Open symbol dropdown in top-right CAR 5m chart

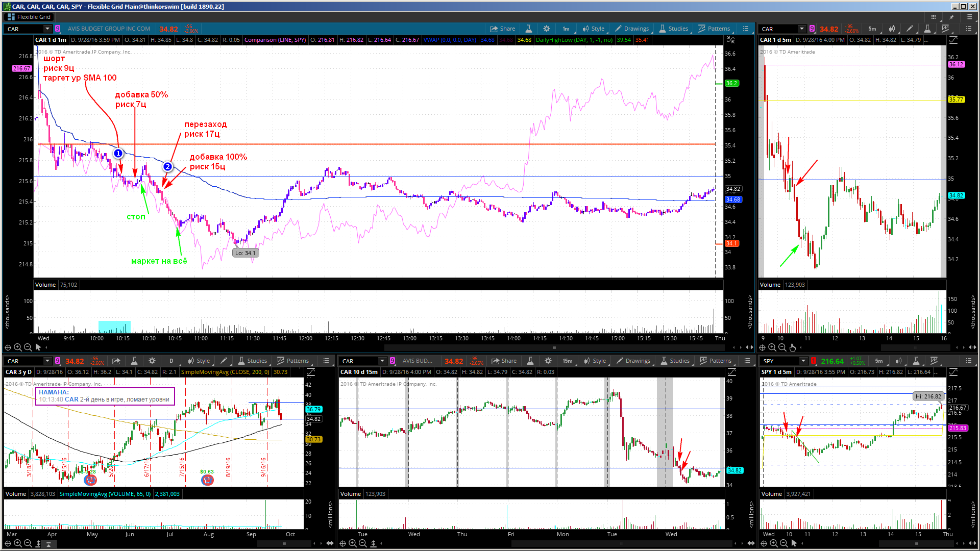(802, 29)
